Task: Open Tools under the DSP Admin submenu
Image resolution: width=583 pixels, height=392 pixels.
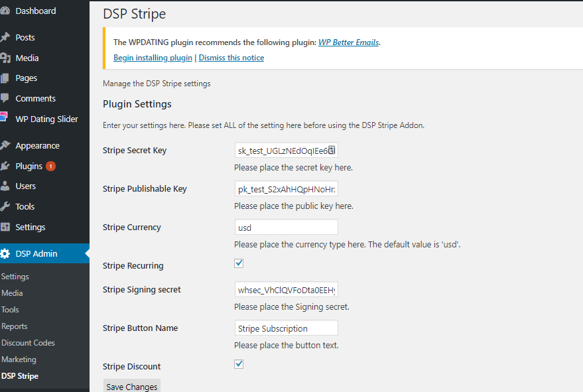Action: [x=10, y=310]
